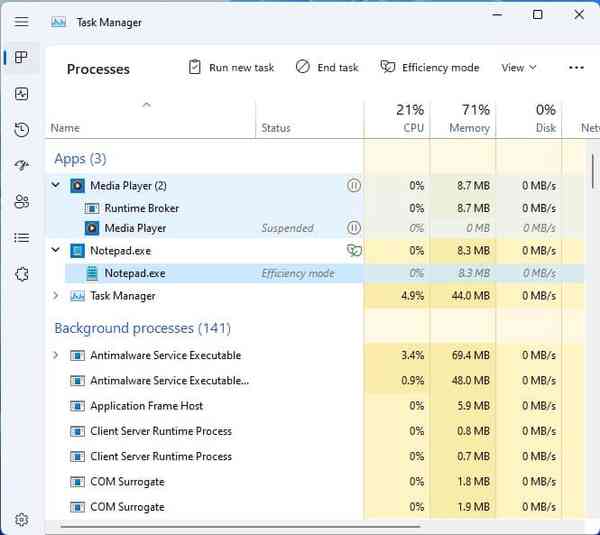Viewport: 600px width, 535px height.
Task: Click the paused status icon on Media Player (2)
Action: coord(354,186)
